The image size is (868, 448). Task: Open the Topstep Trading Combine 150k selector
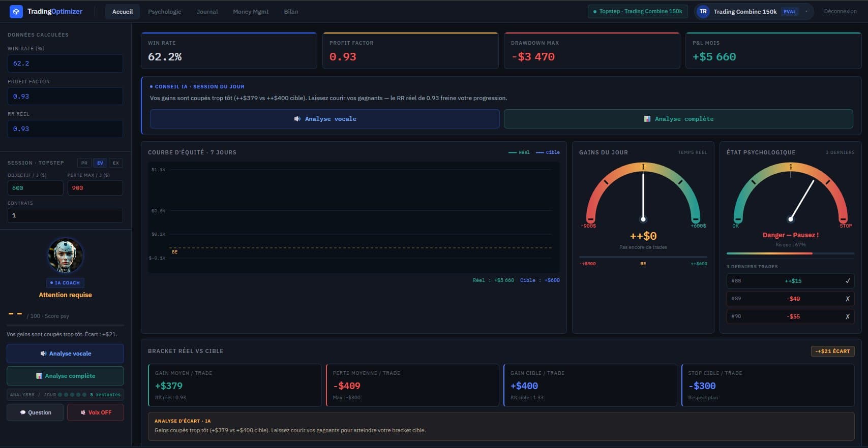[638, 11]
